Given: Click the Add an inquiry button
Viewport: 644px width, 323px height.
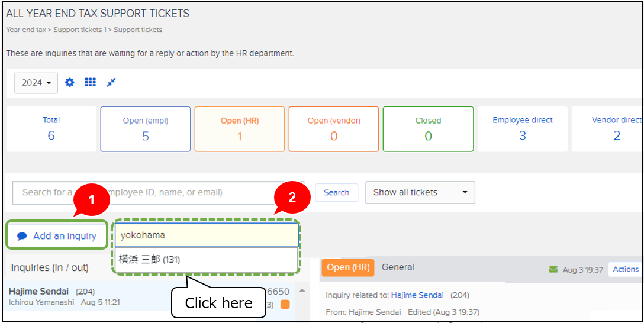Looking at the screenshot, I should click(x=57, y=235).
